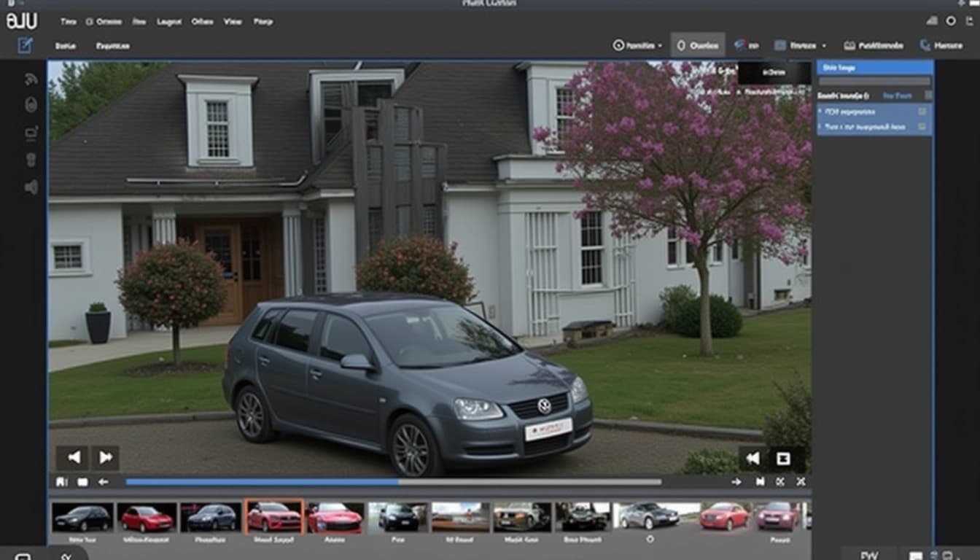Screen dimensions: 980x560
Task: Select the red car thumbnail with the orange border
Action: coord(274,518)
